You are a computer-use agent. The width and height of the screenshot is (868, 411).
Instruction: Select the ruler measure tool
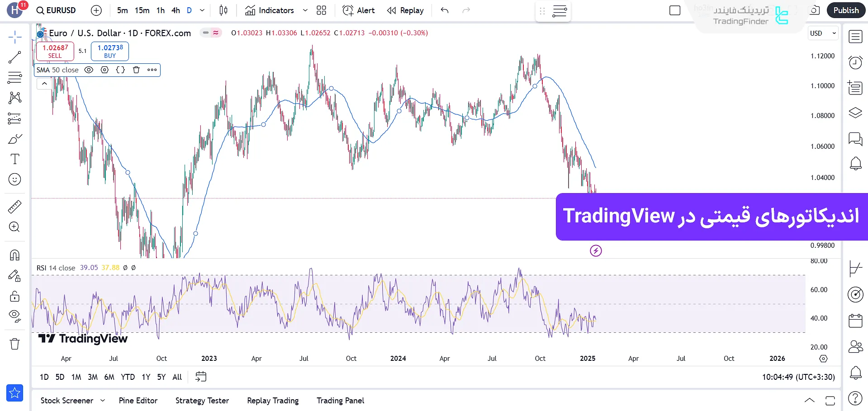14,207
